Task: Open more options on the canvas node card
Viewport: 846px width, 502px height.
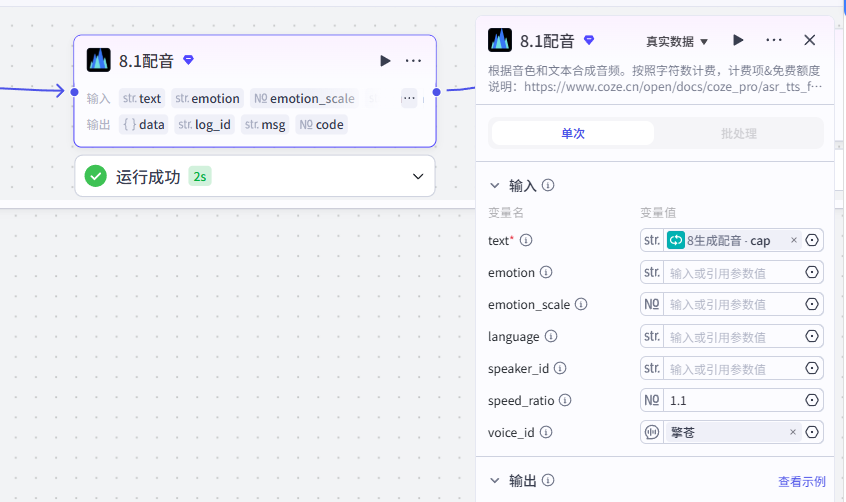Action: [413, 60]
